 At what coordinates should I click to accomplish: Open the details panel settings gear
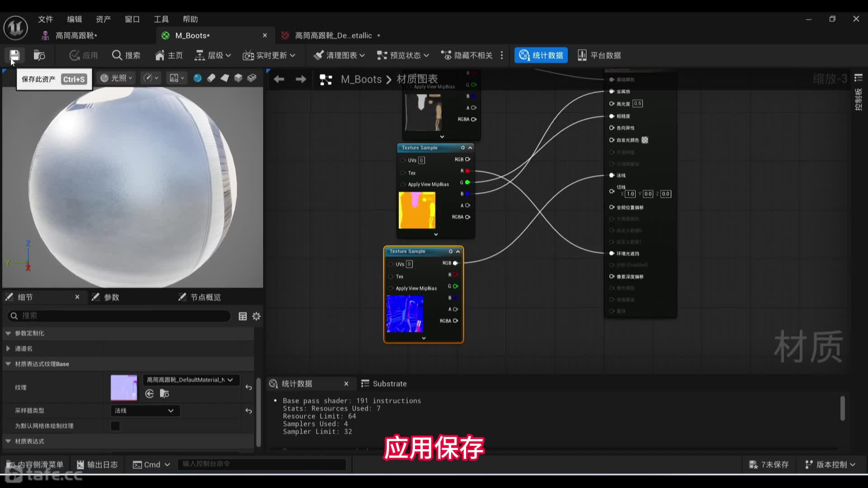click(256, 316)
